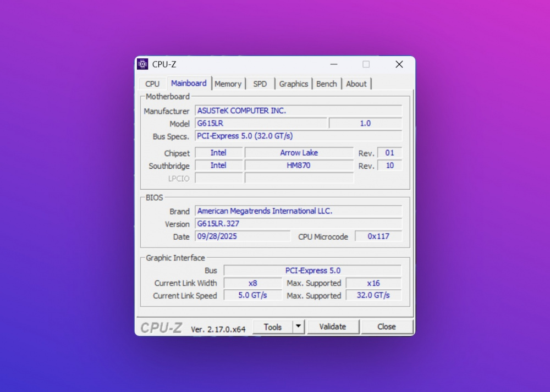Click the BIOS Version G615LR.327 field
The width and height of the screenshot is (550, 392).
click(x=298, y=224)
